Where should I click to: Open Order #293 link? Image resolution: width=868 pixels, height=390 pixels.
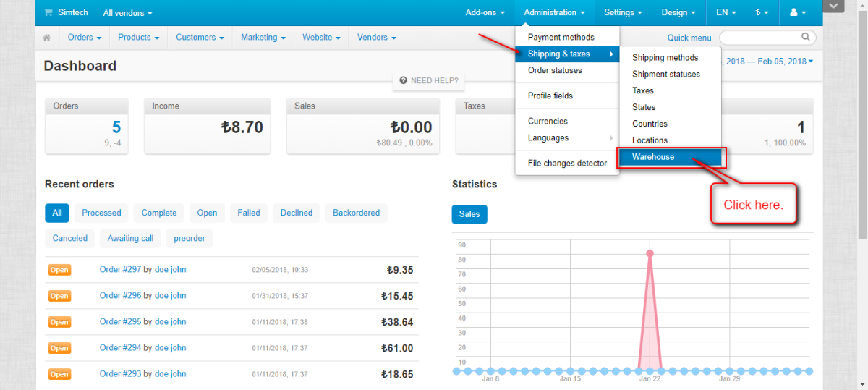(120, 373)
